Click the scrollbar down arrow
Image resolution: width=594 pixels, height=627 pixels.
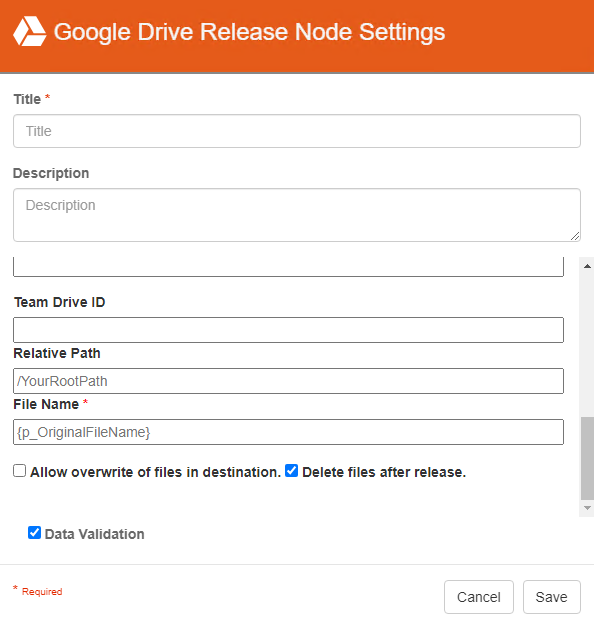pyautogui.click(x=587, y=508)
